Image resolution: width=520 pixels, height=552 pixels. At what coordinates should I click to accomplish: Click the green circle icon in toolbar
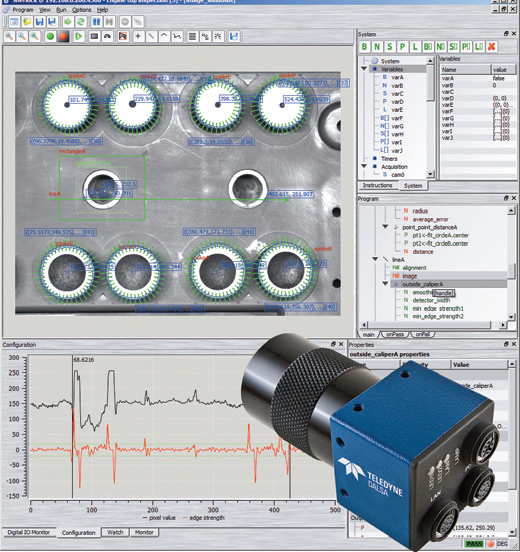click(x=50, y=36)
